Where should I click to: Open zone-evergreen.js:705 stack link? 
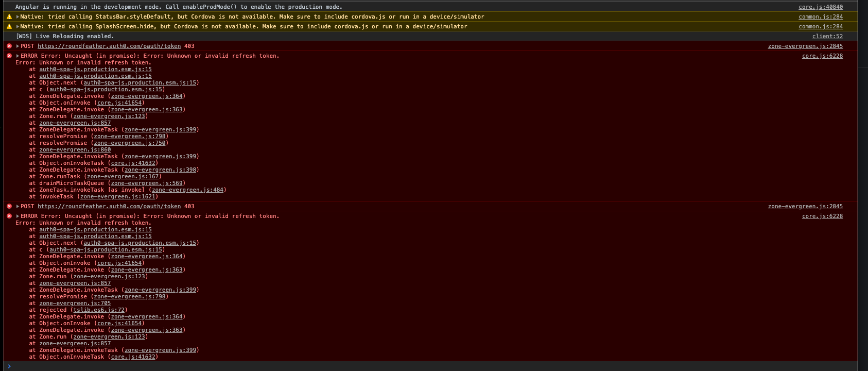[x=75, y=303]
